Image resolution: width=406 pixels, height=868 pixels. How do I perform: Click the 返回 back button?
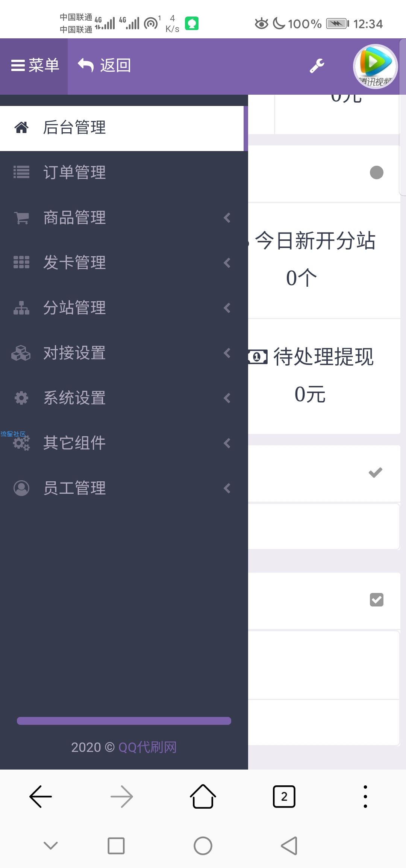click(x=104, y=66)
